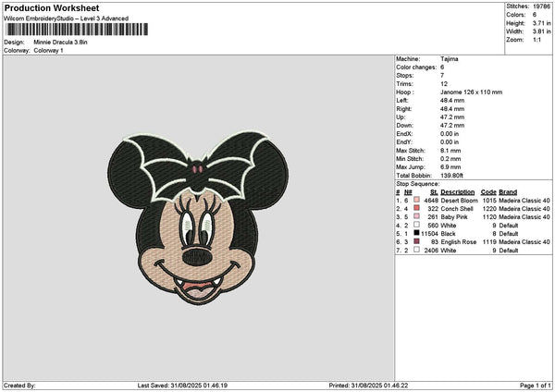Viewport: 555px width, 392px height.
Task: Click code "1119" in English Rose row
Action: [x=489, y=242]
